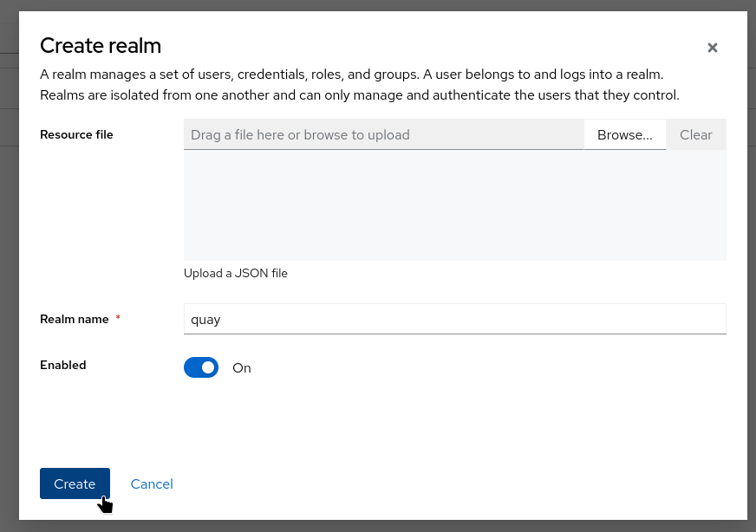756x532 pixels.
Task: Click the Upload a JSON file hint
Action: (236, 273)
